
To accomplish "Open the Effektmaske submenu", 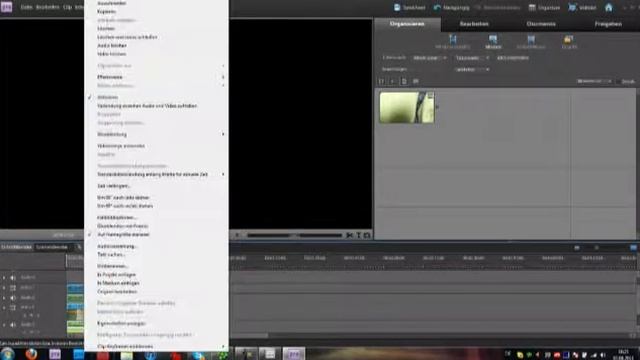I will pos(156,77).
